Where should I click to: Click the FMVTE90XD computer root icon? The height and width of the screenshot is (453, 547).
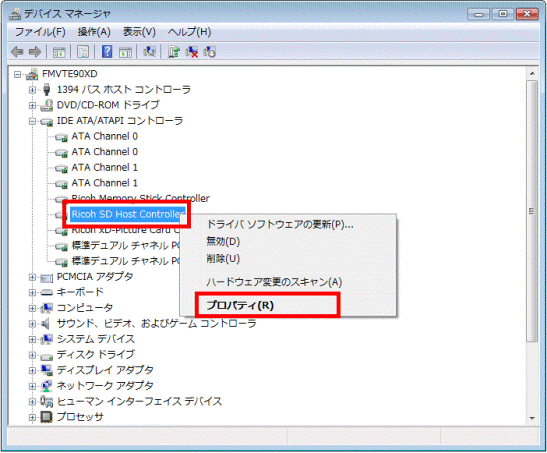32,74
